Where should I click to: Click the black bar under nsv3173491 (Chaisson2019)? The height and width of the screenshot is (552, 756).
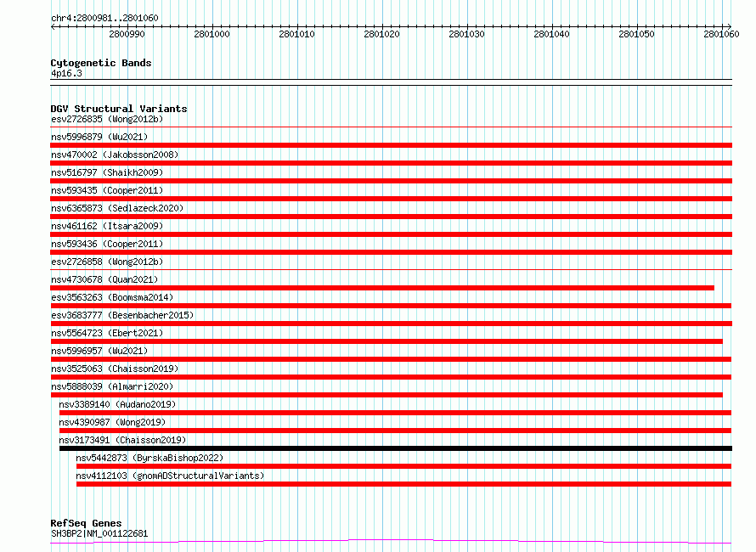(x=396, y=448)
